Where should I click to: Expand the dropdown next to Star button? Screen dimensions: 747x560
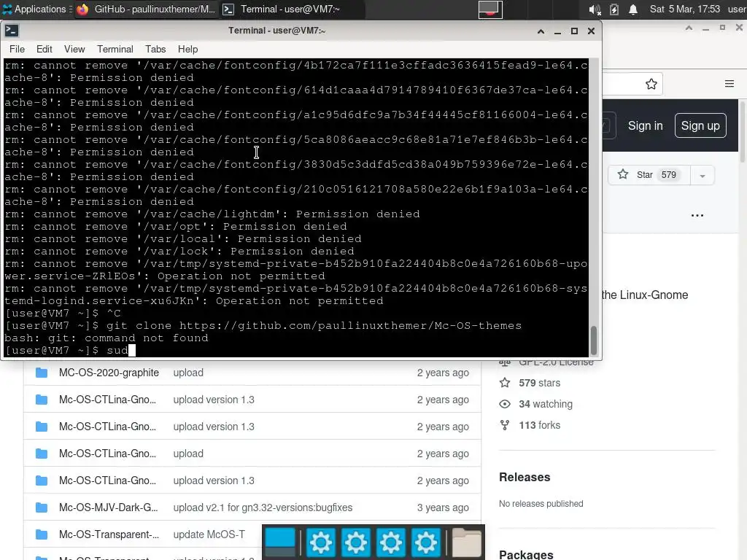[703, 176]
